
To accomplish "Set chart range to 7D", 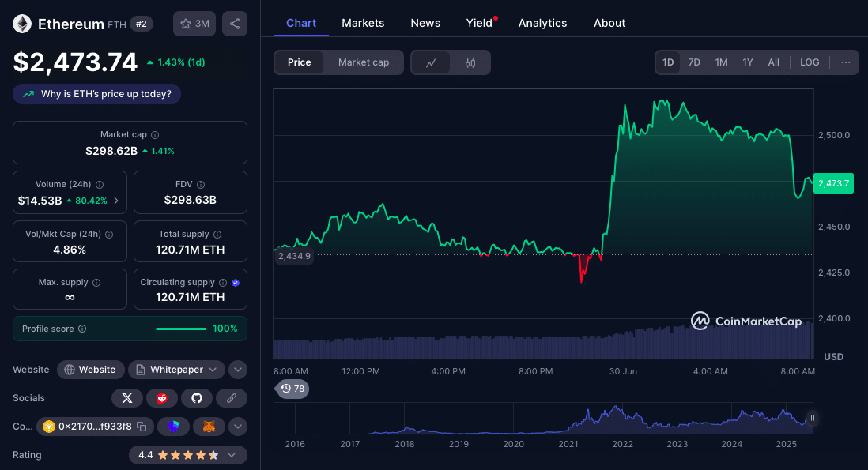I will click(694, 62).
